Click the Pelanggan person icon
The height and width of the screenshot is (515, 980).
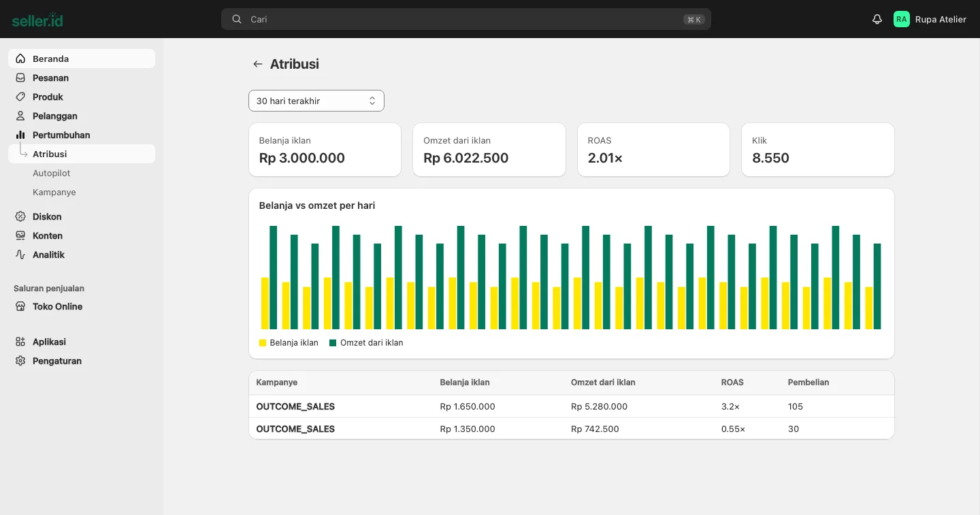click(x=20, y=116)
